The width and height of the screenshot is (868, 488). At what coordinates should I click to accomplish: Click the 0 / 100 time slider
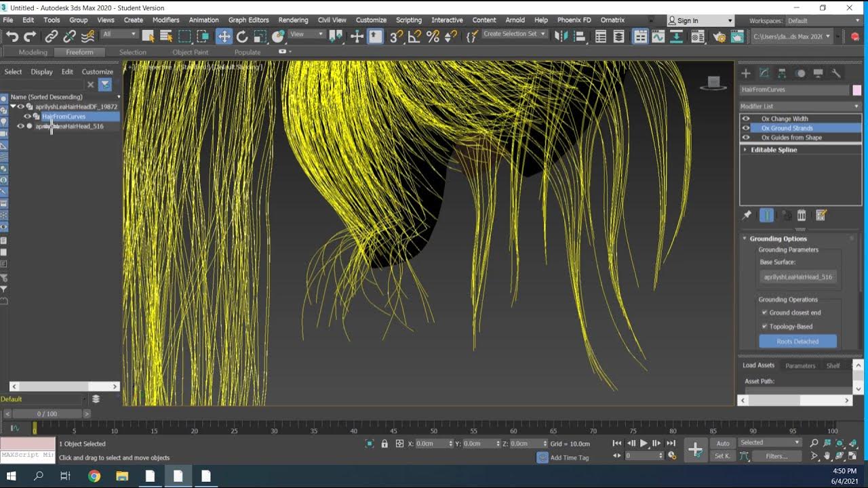pyautogui.click(x=47, y=413)
